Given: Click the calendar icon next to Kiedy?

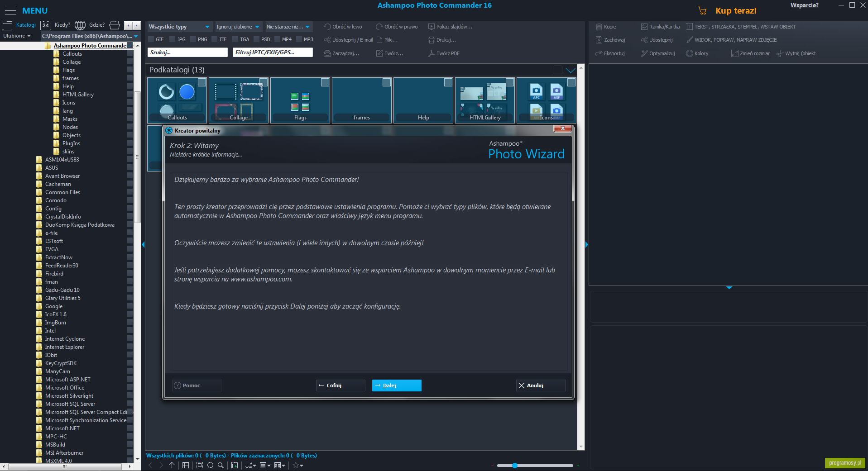Looking at the screenshot, I should [45, 25].
